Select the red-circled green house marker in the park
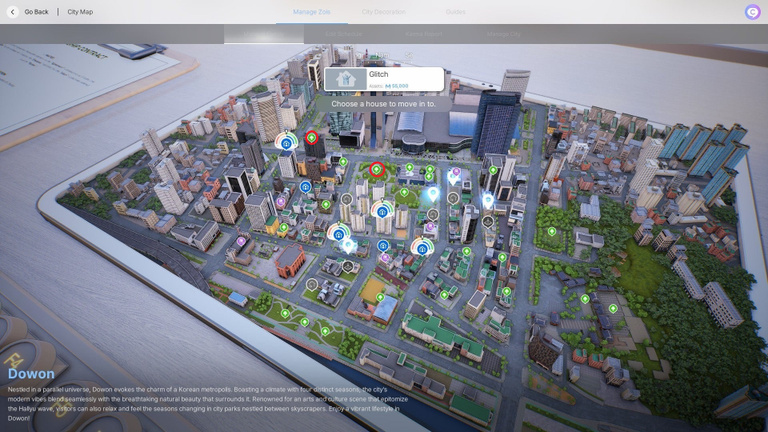The height and width of the screenshot is (432, 768). pos(377,169)
